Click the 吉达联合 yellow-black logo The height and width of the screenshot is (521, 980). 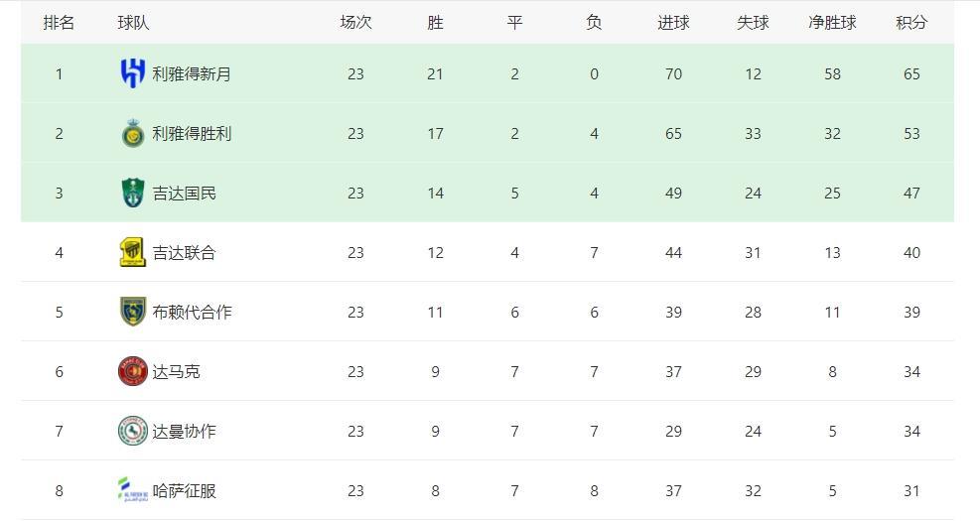(132, 252)
